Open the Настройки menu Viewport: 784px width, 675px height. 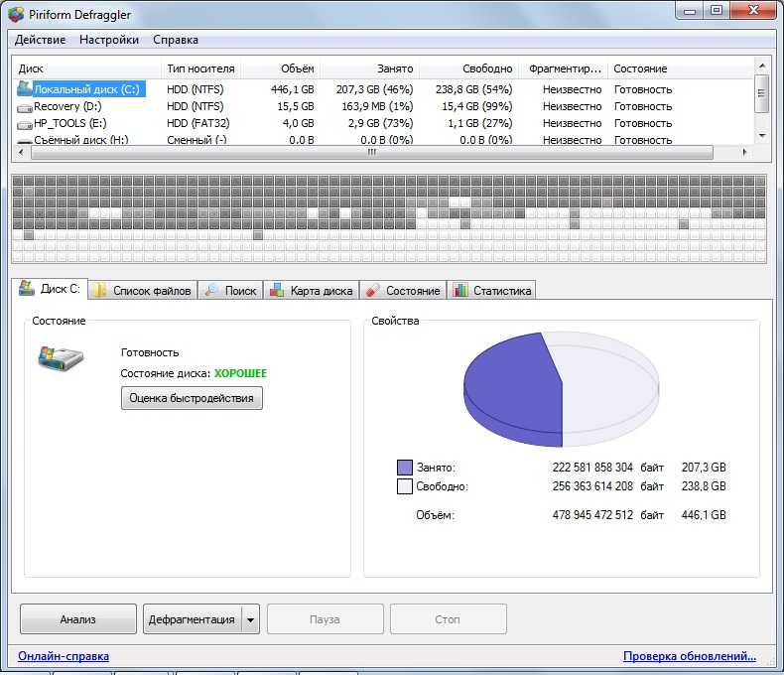(x=109, y=40)
